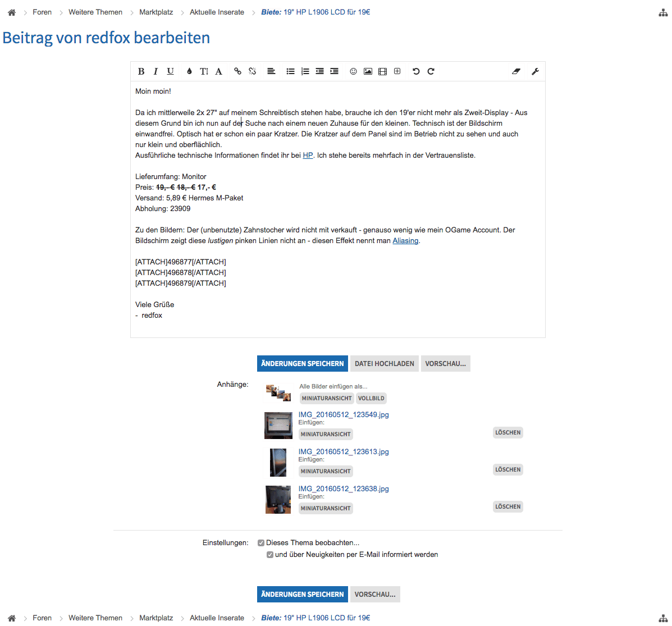
Task: Insert IMG_20160512_123638.jpg as Miniaturansicht
Action: pyautogui.click(x=326, y=509)
